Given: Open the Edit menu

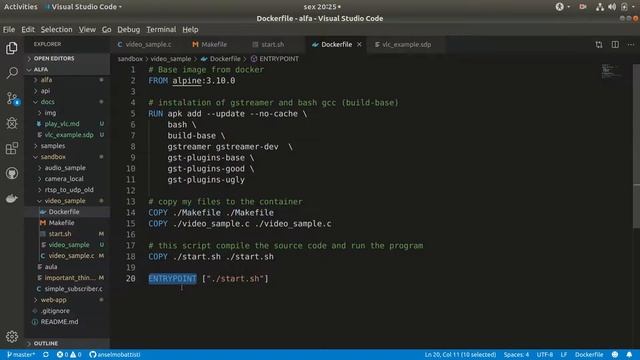Looking at the screenshot, I should pos(28,29).
